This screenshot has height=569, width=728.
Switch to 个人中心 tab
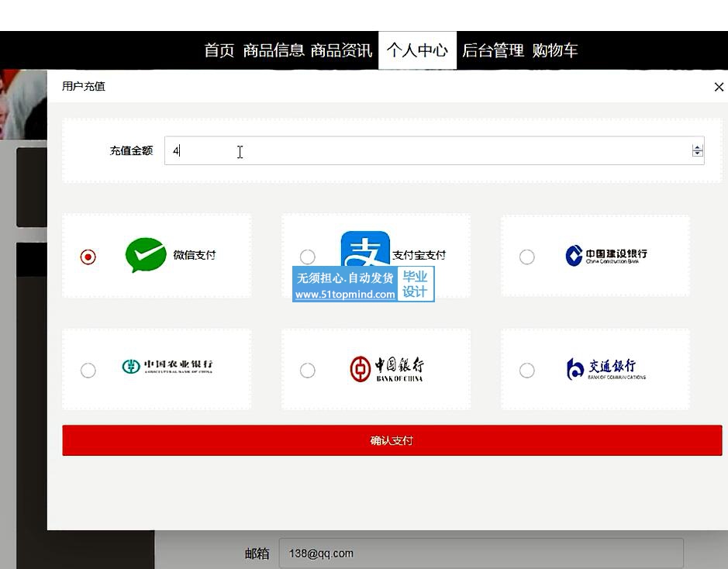point(417,50)
